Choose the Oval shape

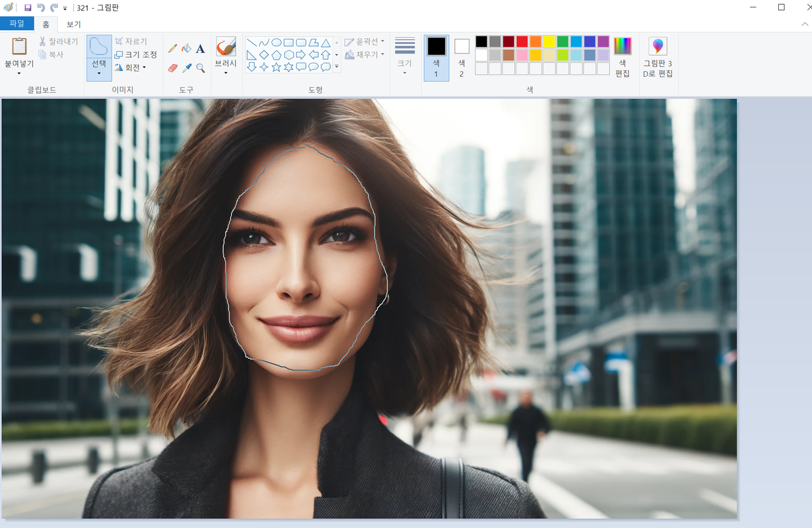point(276,42)
